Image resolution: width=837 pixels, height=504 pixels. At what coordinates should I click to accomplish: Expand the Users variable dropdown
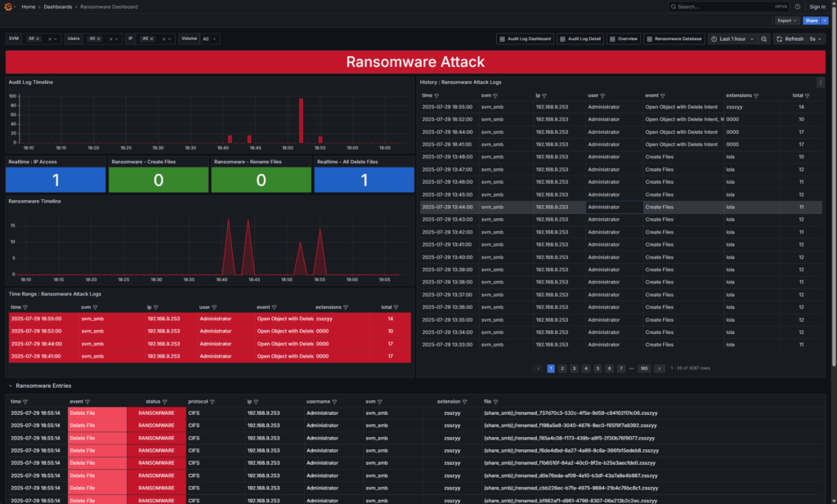coord(116,39)
